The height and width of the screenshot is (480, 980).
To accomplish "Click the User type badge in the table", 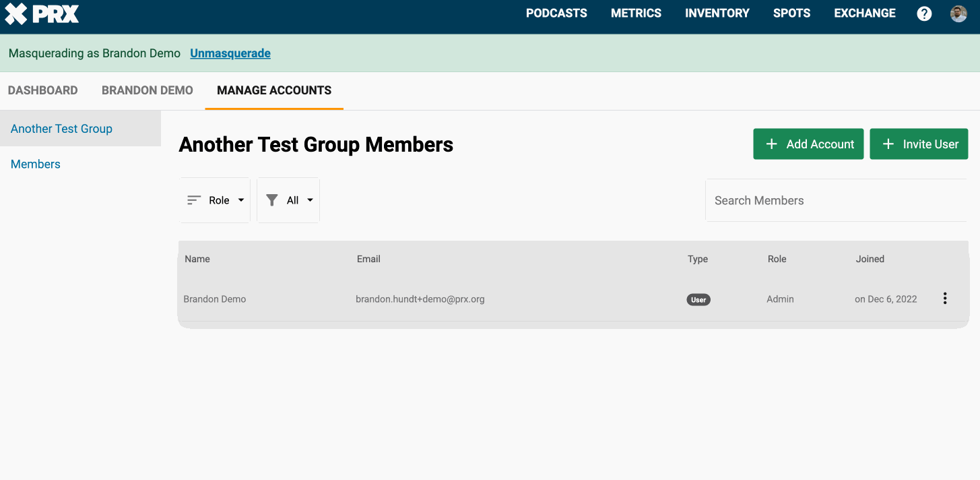I will [698, 299].
